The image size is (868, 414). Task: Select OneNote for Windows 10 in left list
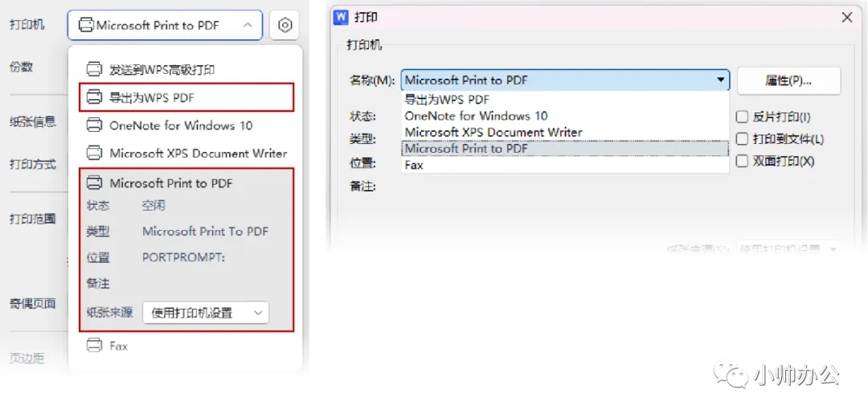click(186, 125)
